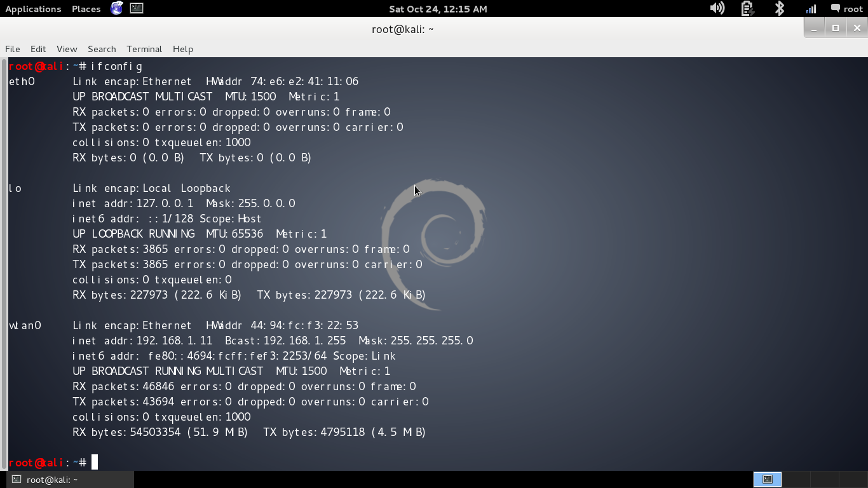
Task: Click the interface name 'wlan0'
Action: click(25, 325)
